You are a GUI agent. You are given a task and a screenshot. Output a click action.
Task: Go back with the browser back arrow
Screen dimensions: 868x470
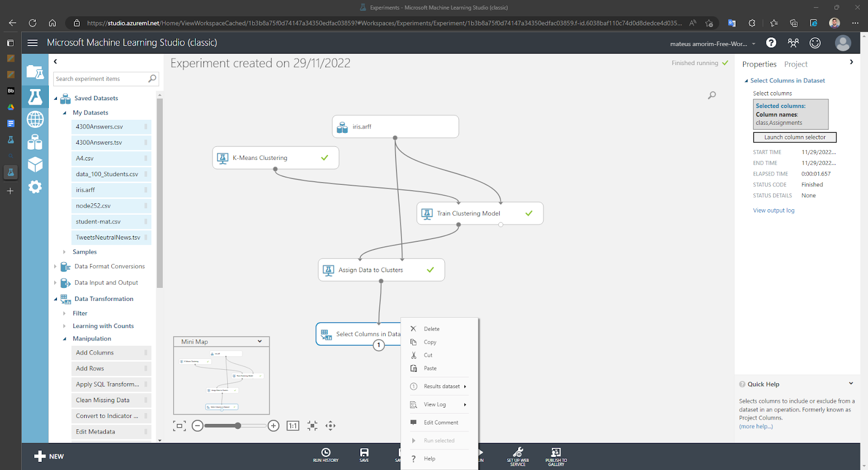12,23
